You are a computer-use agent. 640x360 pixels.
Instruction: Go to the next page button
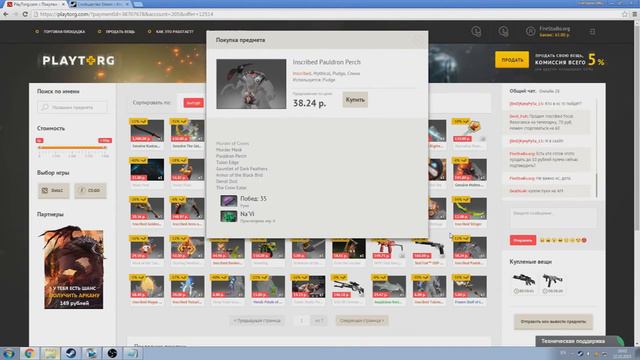pos(362,320)
